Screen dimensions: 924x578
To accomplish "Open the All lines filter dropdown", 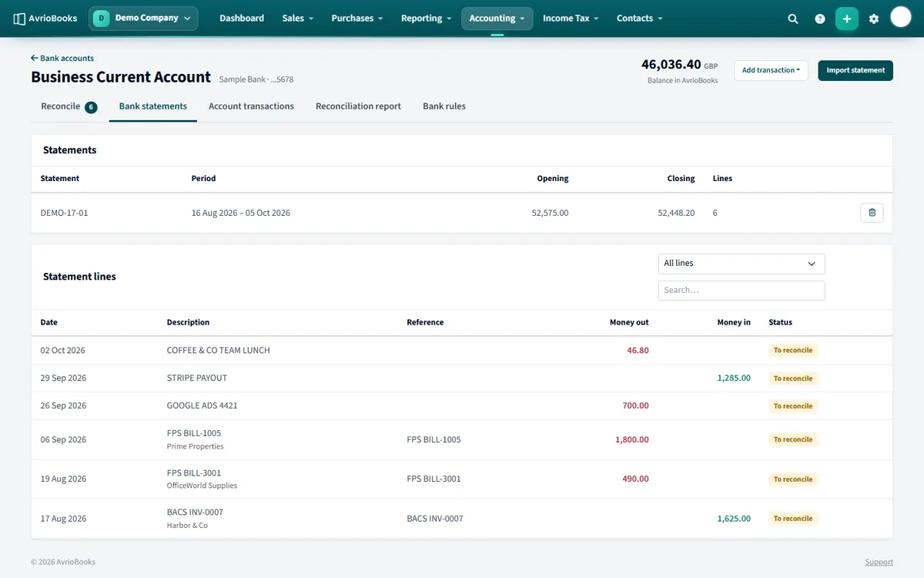I will 742,264.
